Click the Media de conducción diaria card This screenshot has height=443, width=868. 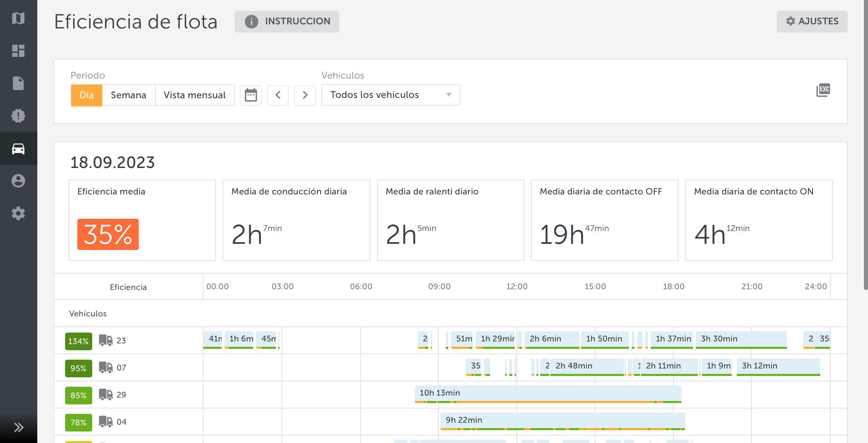(296, 220)
